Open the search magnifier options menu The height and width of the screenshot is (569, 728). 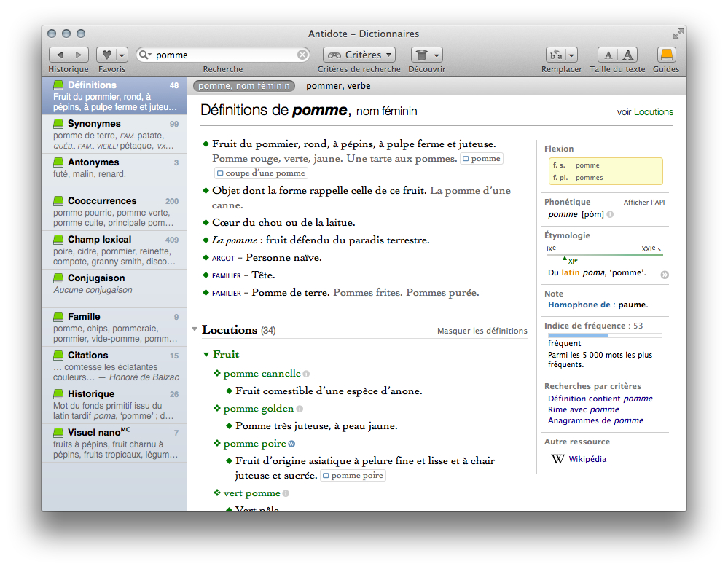(145, 55)
